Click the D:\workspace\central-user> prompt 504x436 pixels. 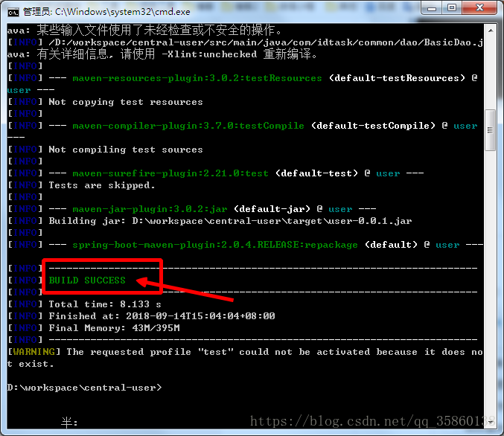(x=85, y=388)
